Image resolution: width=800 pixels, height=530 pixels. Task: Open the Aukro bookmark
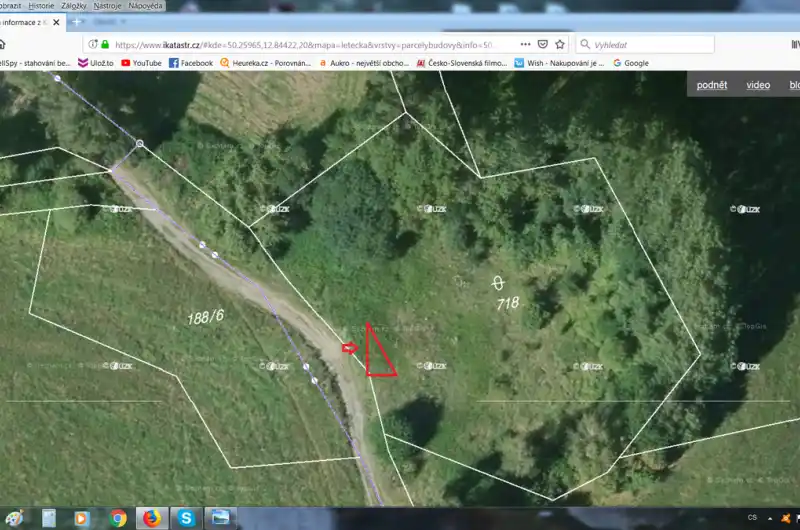[x=364, y=63]
